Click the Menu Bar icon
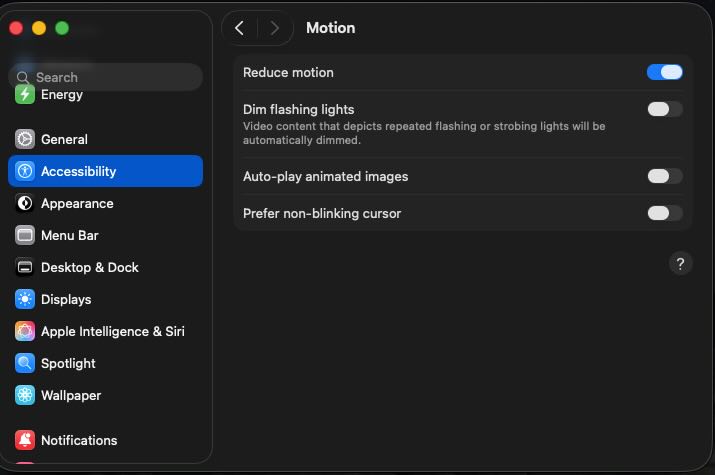Viewport: 715px width, 475px height. pyautogui.click(x=25, y=235)
